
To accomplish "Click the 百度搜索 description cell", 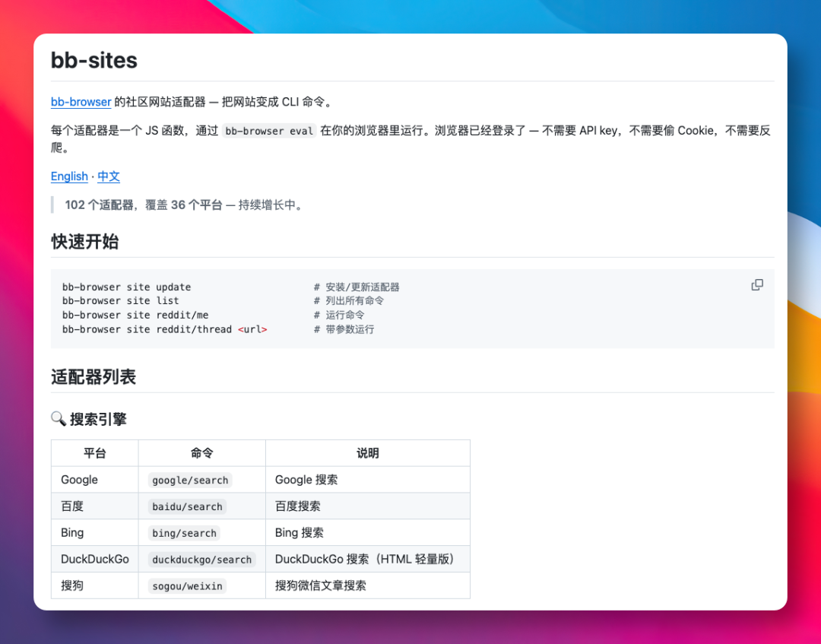I will (368, 506).
